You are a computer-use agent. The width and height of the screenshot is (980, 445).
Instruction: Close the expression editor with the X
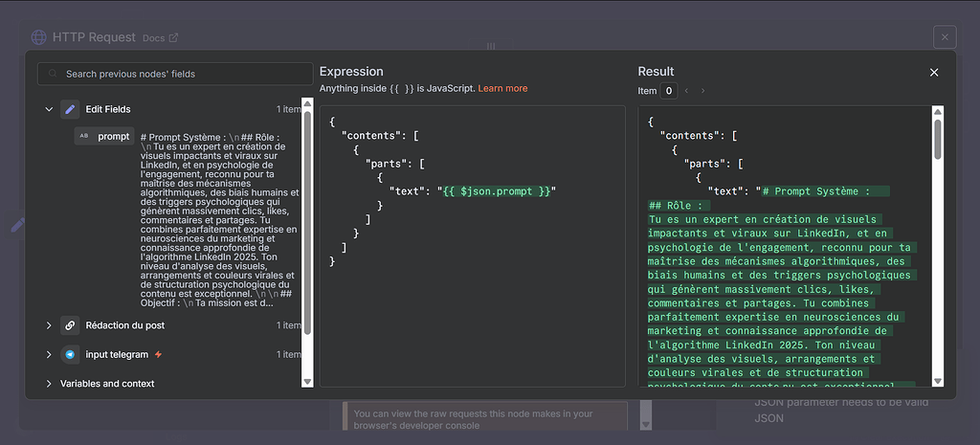coord(934,72)
